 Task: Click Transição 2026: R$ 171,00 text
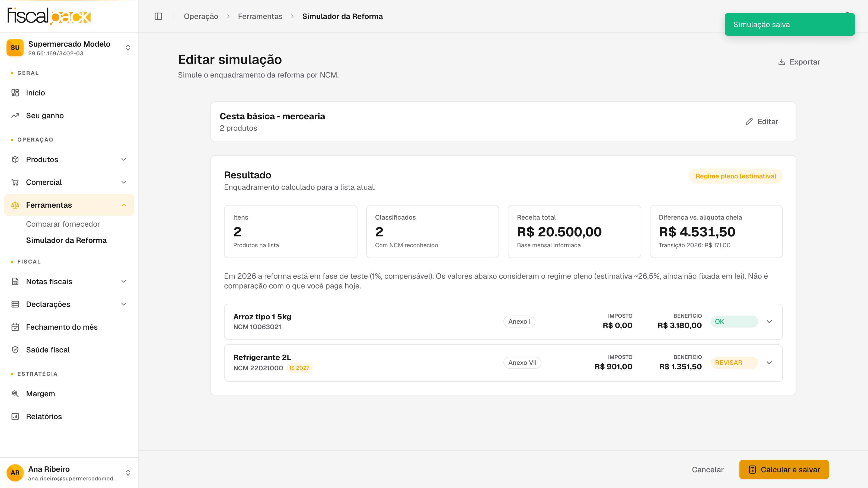tap(694, 245)
